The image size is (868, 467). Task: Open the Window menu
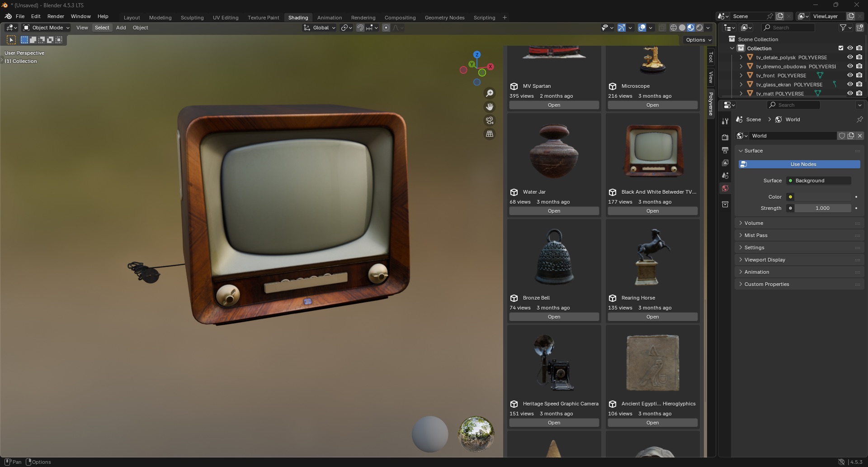coord(80,16)
